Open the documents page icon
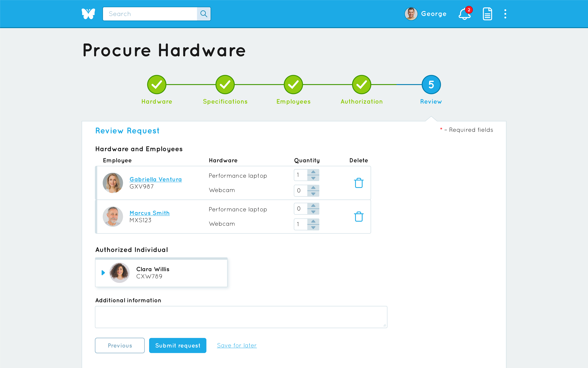588x368 pixels. click(x=487, y=14)
